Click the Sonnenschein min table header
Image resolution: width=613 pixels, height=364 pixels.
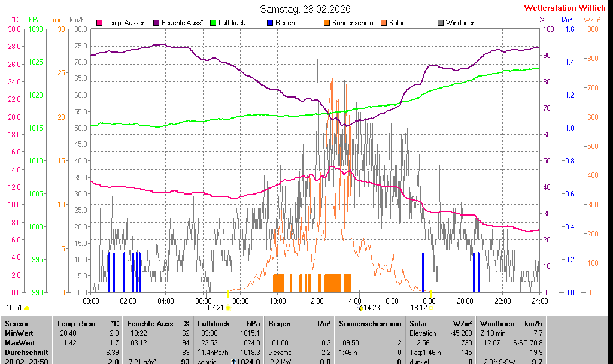click(370, 324)
